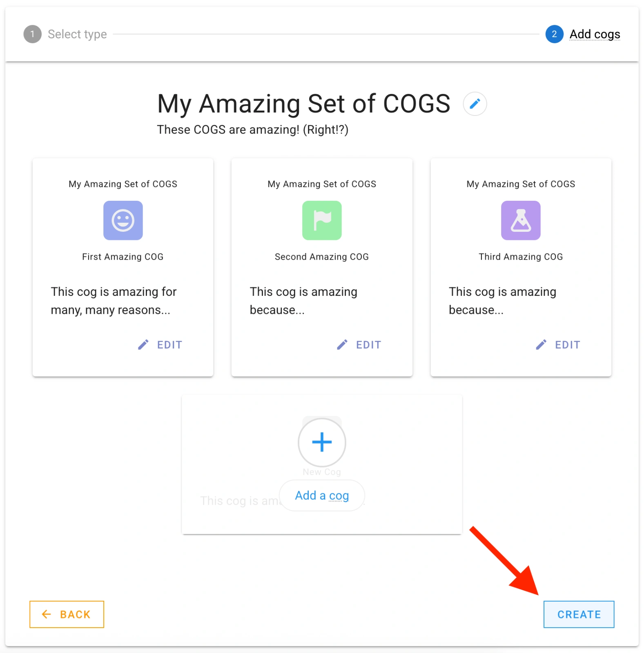Click the pencil icon next to First COG's EDIT
This screenshot has width=644, height=653.
tap(143, 344)
